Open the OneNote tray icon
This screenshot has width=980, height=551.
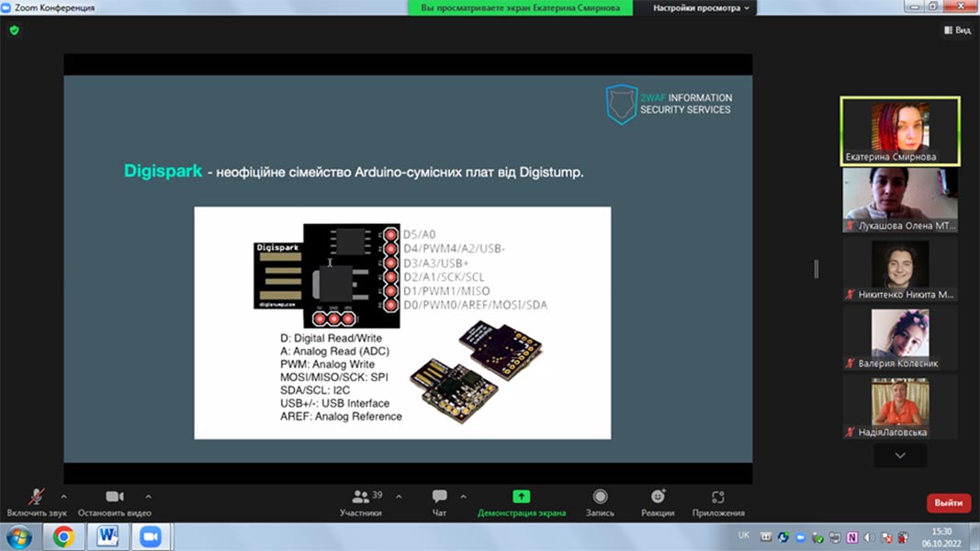coord(852,537)
